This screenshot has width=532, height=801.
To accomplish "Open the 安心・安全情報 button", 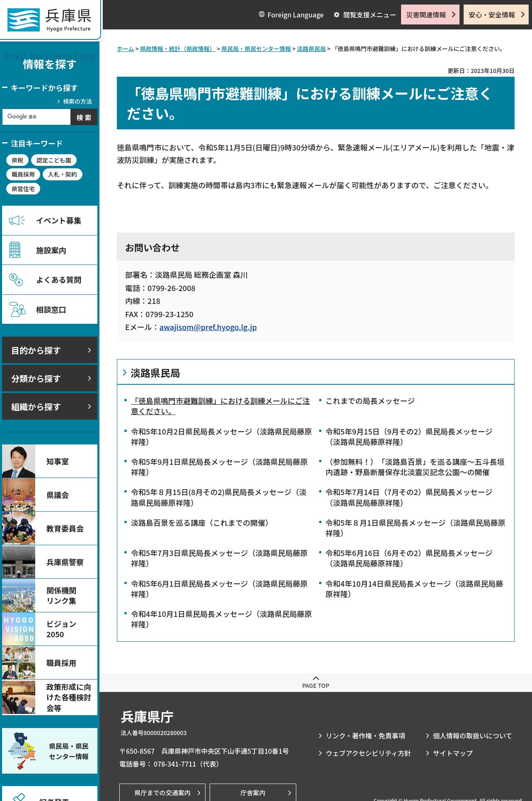I will [x=496, y=15].
